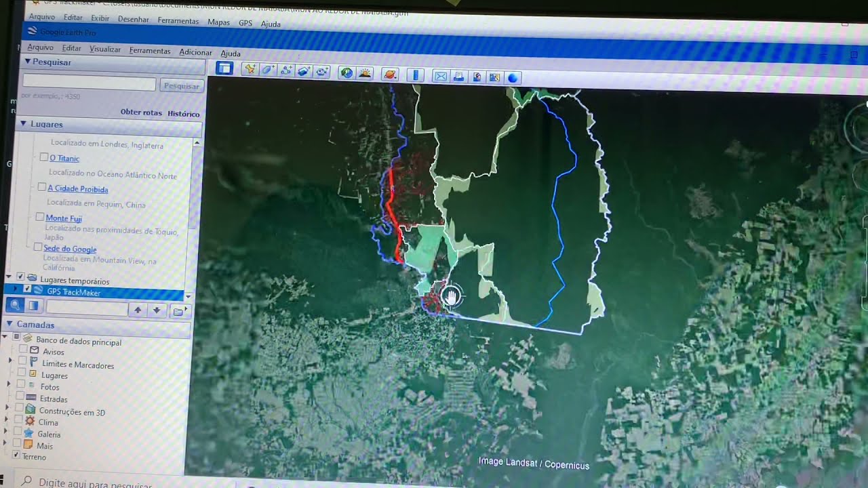Click the Galeria star icon
This screenshot has height=488, width=868.
[x=28, y=432]
